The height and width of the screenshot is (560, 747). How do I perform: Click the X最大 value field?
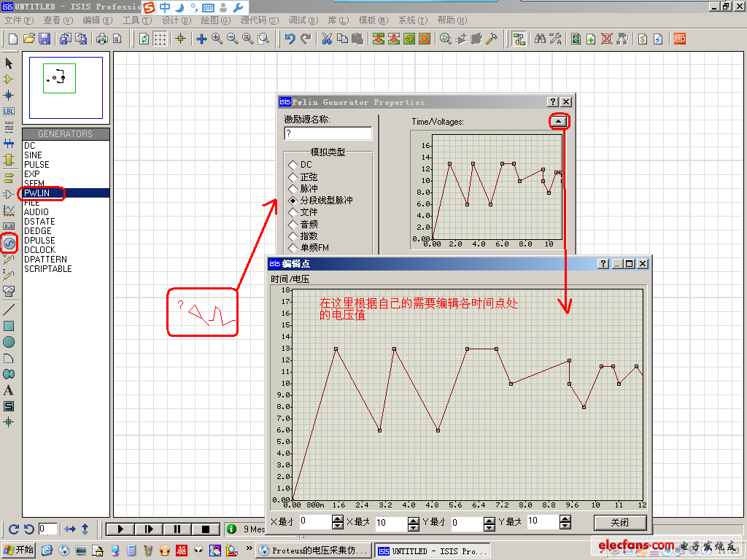pyautogui.click(x=391, y=523)
